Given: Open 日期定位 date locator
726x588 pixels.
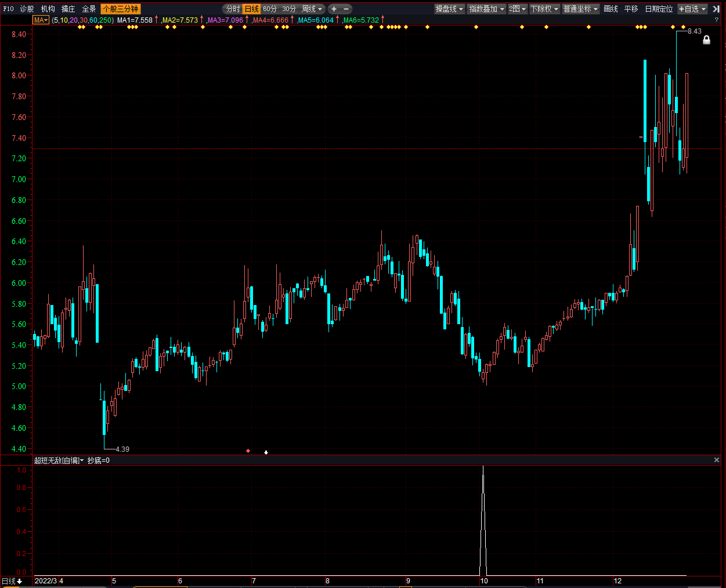Looking at the screenshot, I should tap(659, 9).
